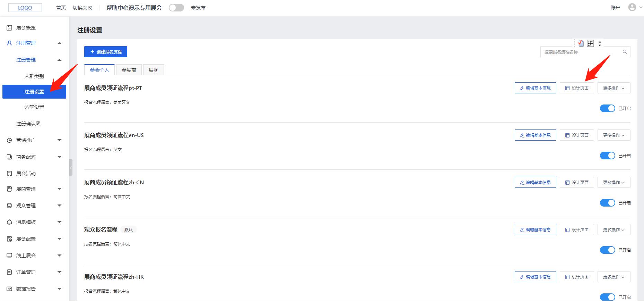Switch to the 参展商 tab

129,70
